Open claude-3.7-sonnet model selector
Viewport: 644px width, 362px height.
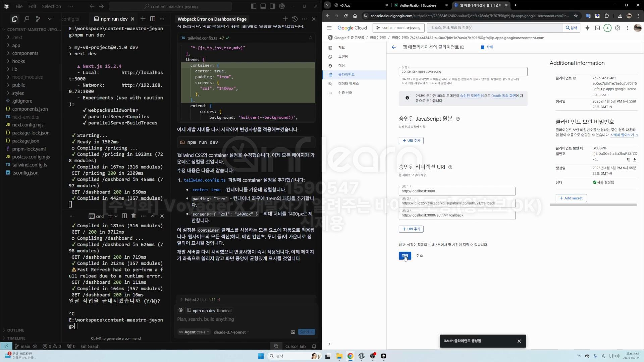[231, 332]
